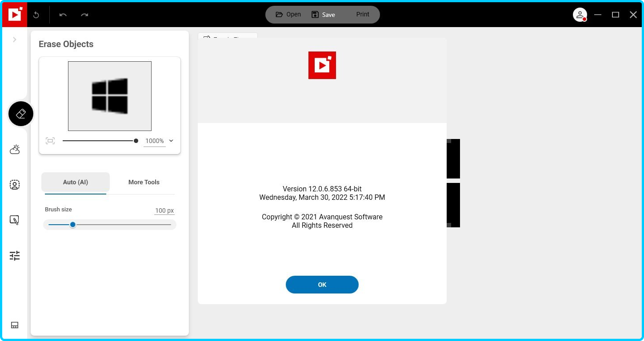Click the Brush size label
Screen dimensions: 644x341
58,209
